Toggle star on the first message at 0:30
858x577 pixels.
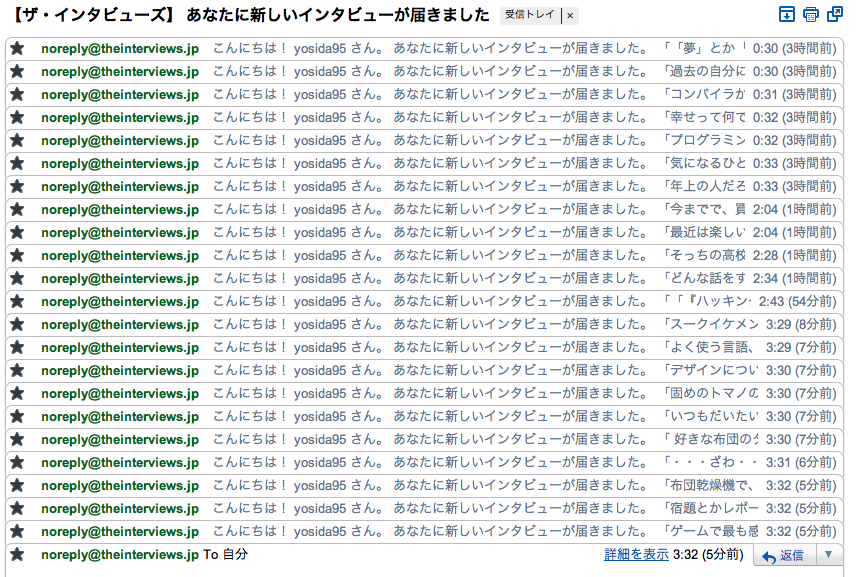pos(17,49)
